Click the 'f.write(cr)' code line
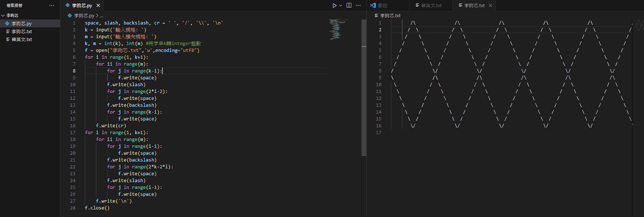This screenshot has width=644, height=217. pos(111,126)
